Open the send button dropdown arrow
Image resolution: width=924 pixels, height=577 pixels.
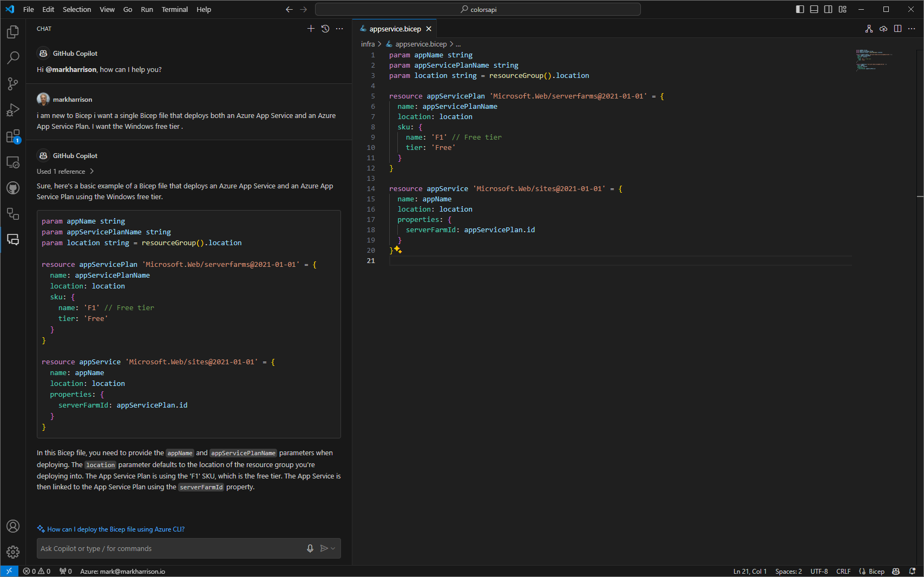tap(333, 548)
